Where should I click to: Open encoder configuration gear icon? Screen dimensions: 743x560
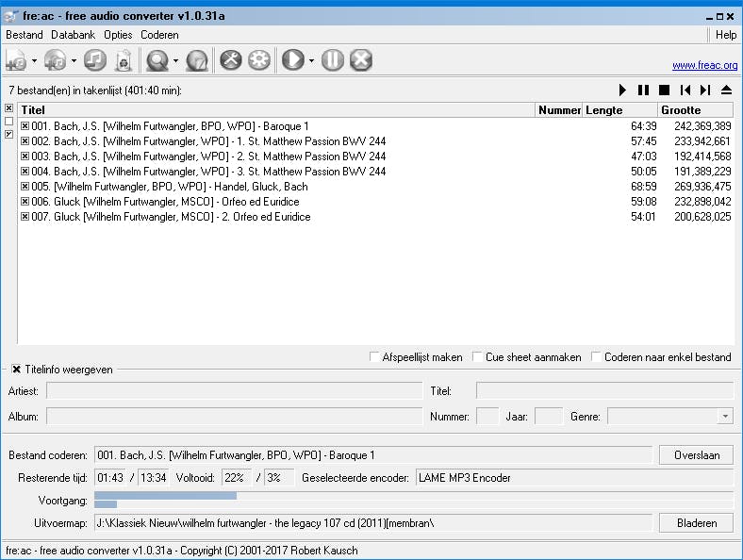pyautogui.click(x=259, y=60)
